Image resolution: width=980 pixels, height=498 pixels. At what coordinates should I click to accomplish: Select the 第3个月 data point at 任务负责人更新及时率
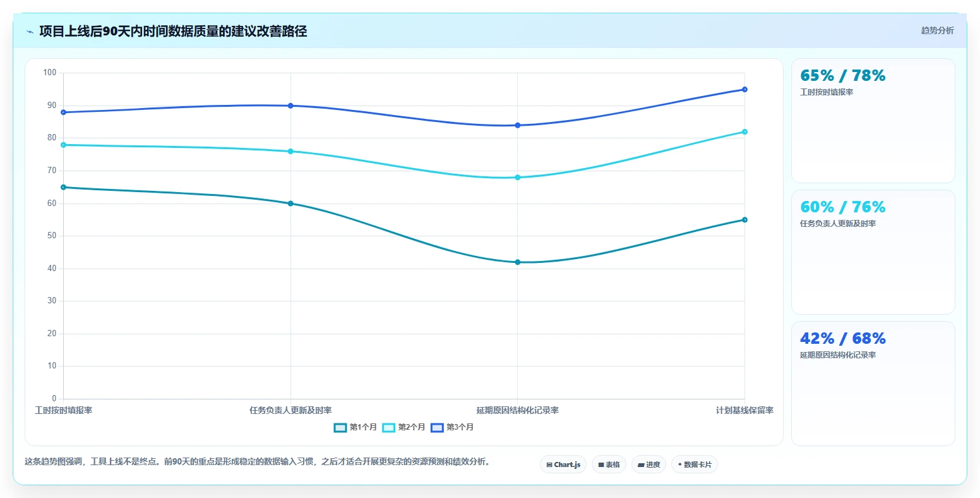click(290, 106)
